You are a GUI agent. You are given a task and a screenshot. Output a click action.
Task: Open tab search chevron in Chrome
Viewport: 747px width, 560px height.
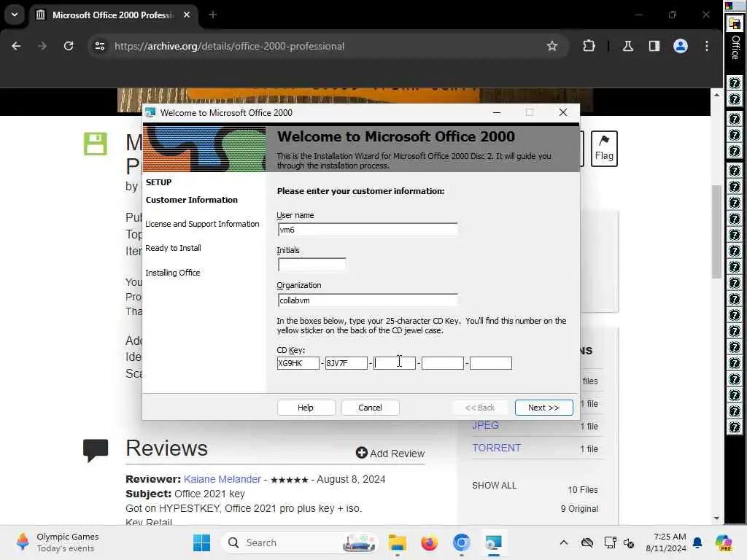point(15,15)
